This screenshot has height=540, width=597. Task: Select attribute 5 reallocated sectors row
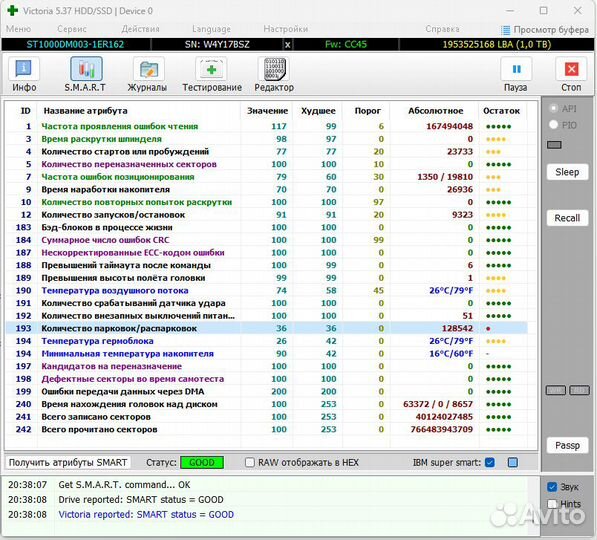point(267,164)
